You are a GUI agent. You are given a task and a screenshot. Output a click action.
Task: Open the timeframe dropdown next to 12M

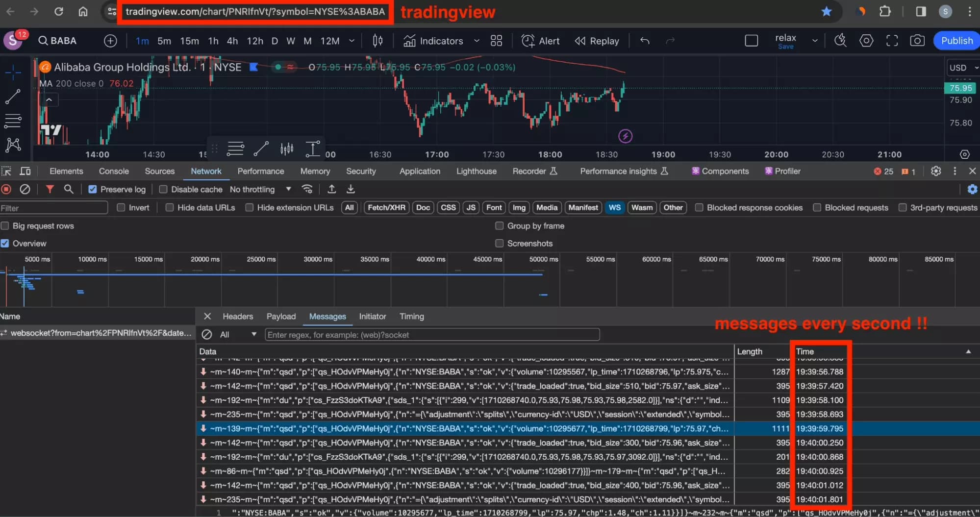tap(352, 41)
